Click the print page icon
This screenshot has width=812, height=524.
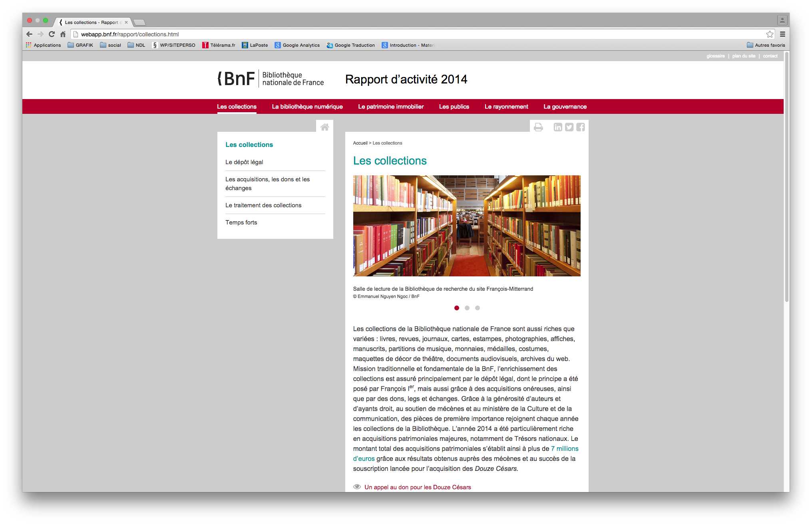tap(538, 127)
